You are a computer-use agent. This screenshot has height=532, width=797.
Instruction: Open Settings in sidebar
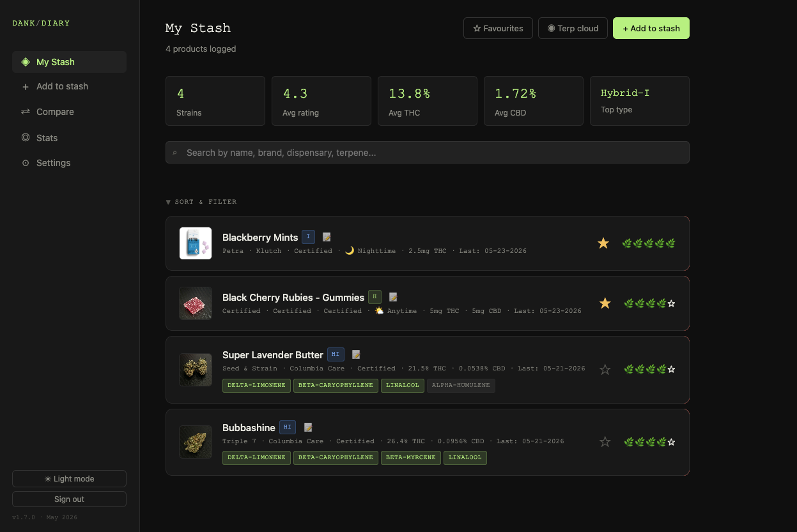69,163
